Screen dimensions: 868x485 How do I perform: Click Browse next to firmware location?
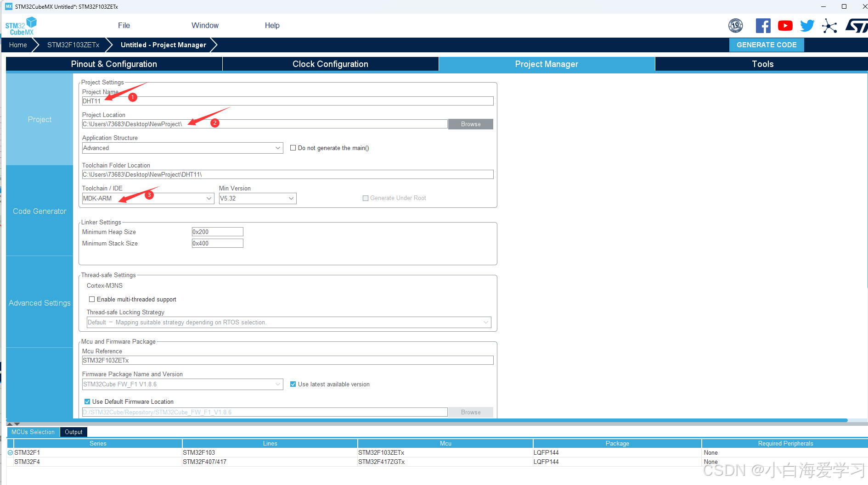471,412
